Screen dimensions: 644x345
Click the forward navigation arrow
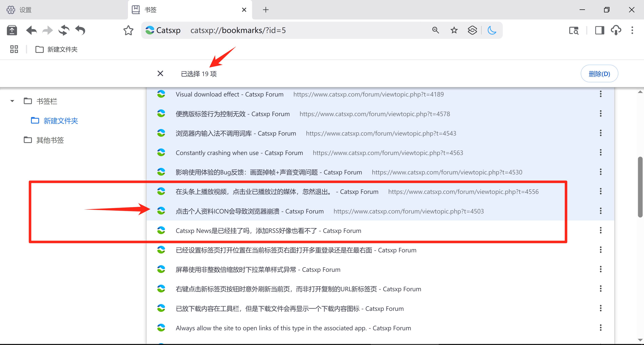click(x=47, y=30)
